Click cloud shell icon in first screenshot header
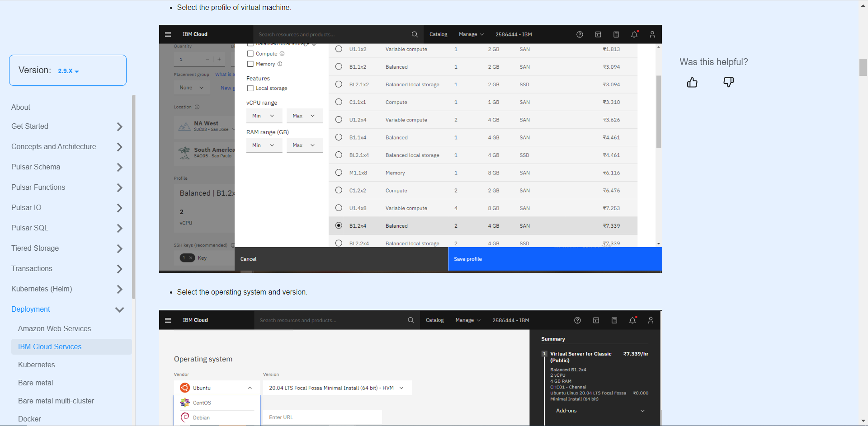The image size is (868, 426). (598, 34)
